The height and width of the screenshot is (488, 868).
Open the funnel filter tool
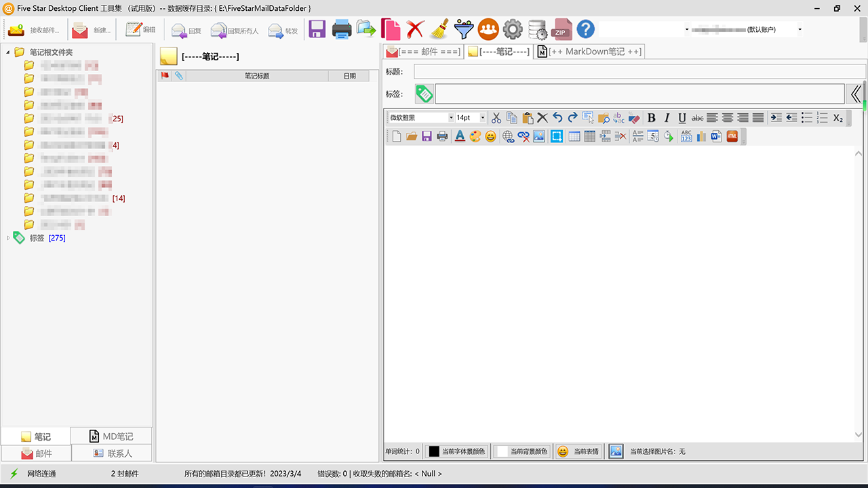464,29
